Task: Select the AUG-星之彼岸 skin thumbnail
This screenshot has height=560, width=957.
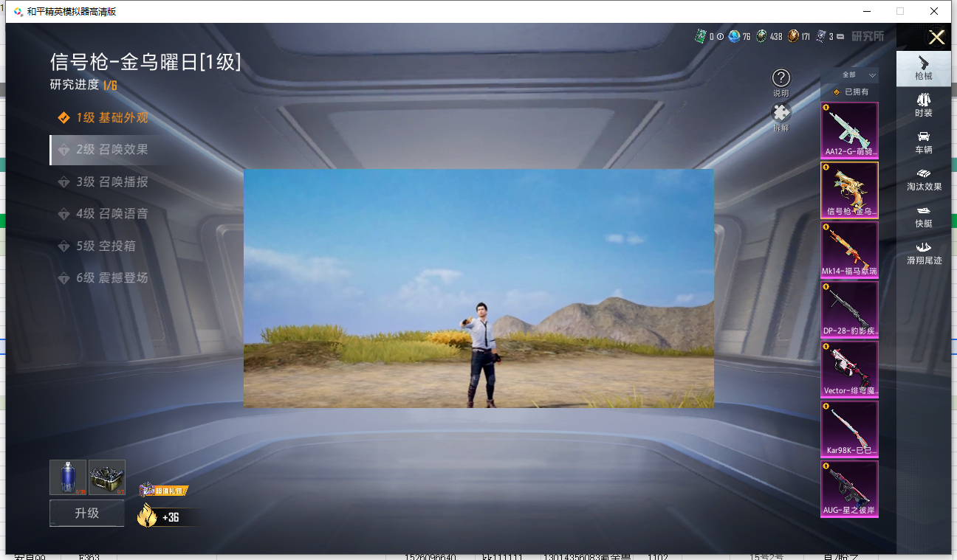Action: coord(850,488)
